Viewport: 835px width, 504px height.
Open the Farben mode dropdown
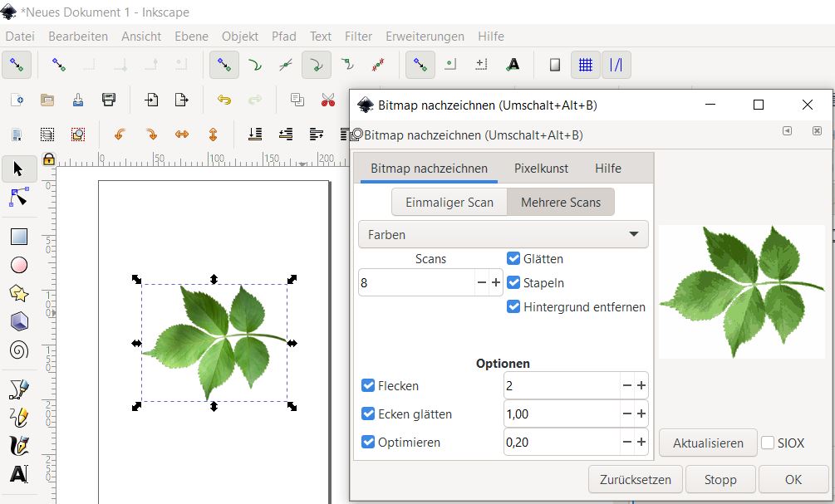[x=503, y=235]
